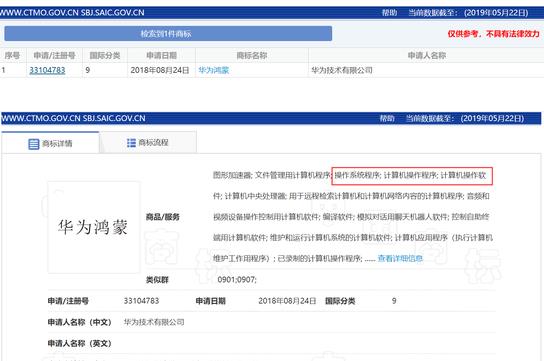Viewport: 544px width, 361px height.
Task: Click the 申请日期 column header
Action: pos(161,55)
